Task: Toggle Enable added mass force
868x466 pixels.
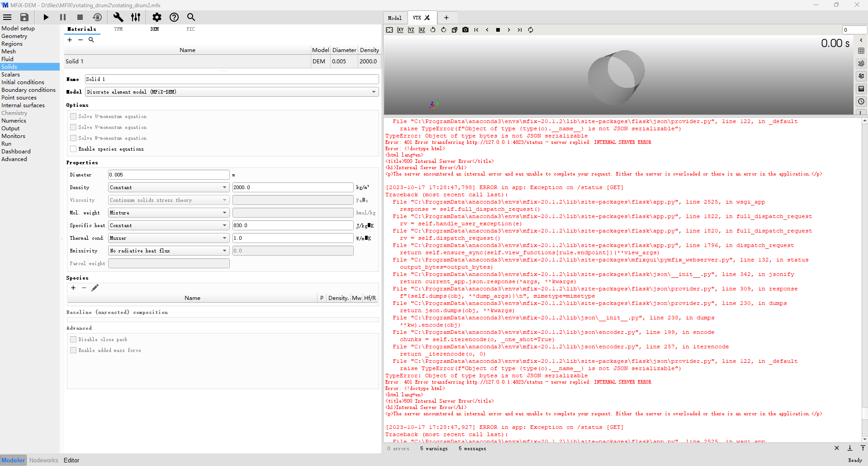Action: pyautogui.click(x=73, y=350)
